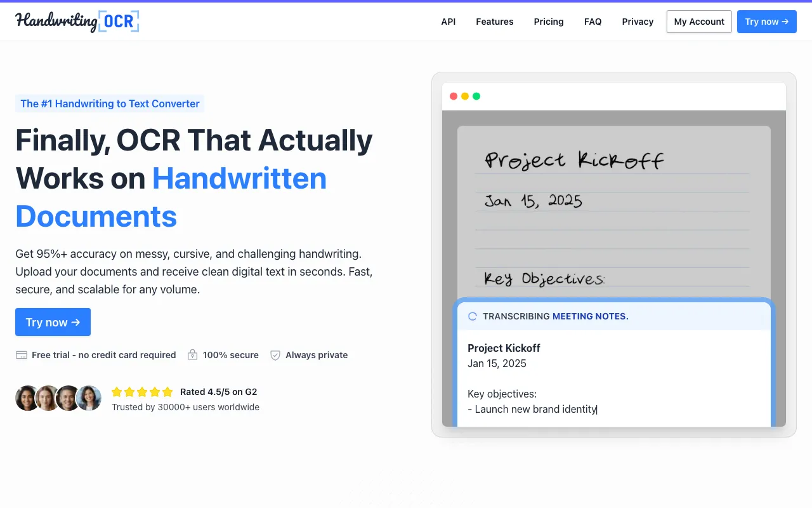This screenshot has height=508, width=812.
Task: Click the Get 95%+ accuracy description paragraph
Action: pos(194,272)
